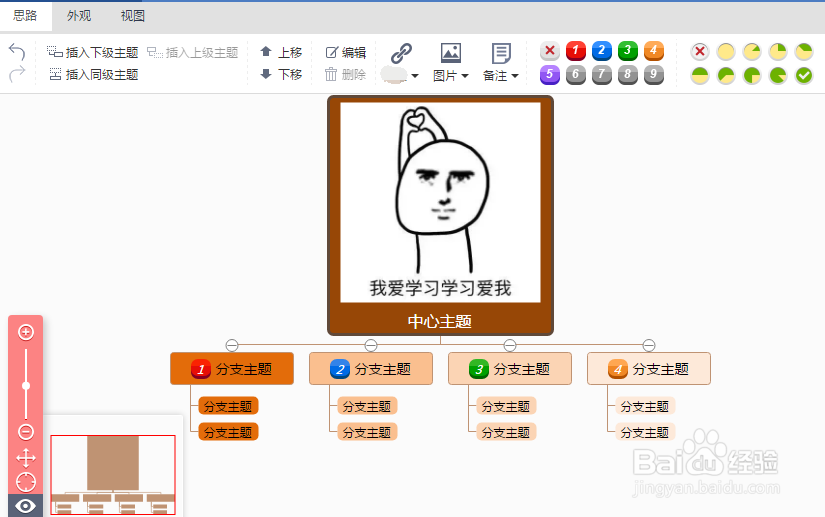Set progress to three-quarters pie icon

(x=752, y=75)
